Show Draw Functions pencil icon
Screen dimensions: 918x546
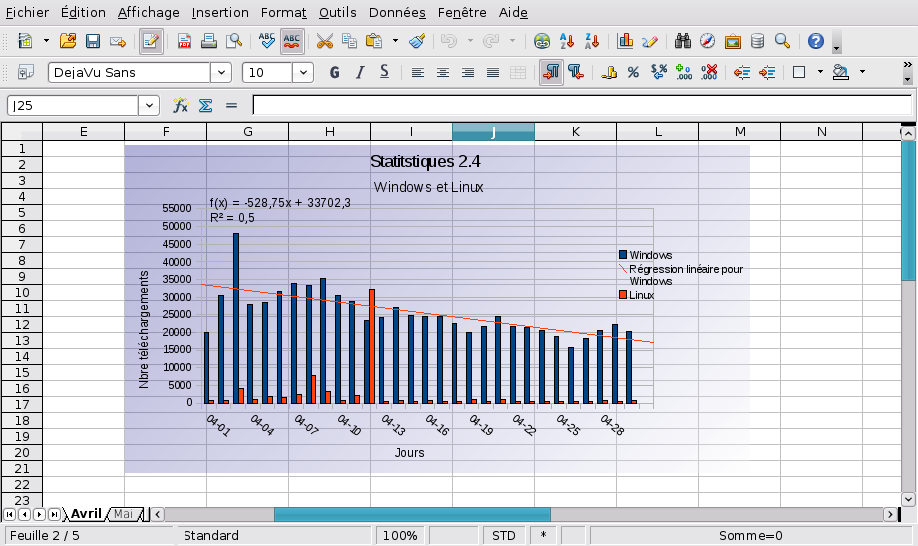[x=650, y=41]
